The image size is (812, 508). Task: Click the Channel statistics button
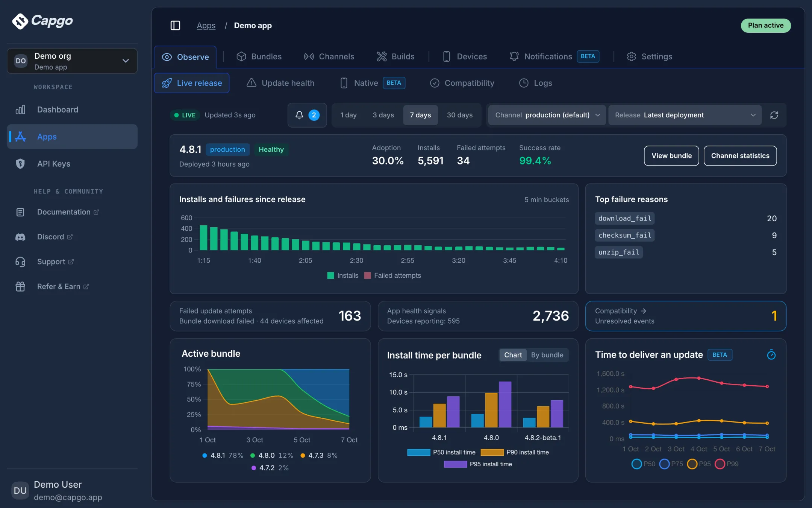[x=740, y=156]
